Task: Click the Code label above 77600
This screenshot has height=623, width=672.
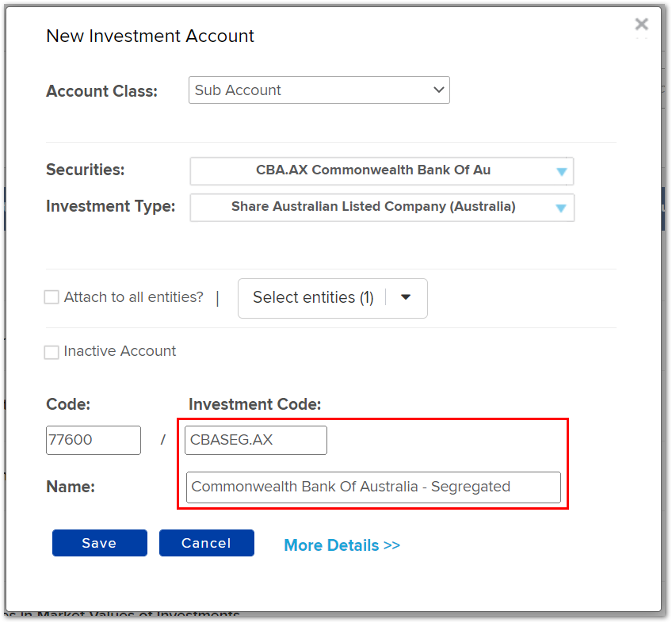Action: tap(68, 404)
